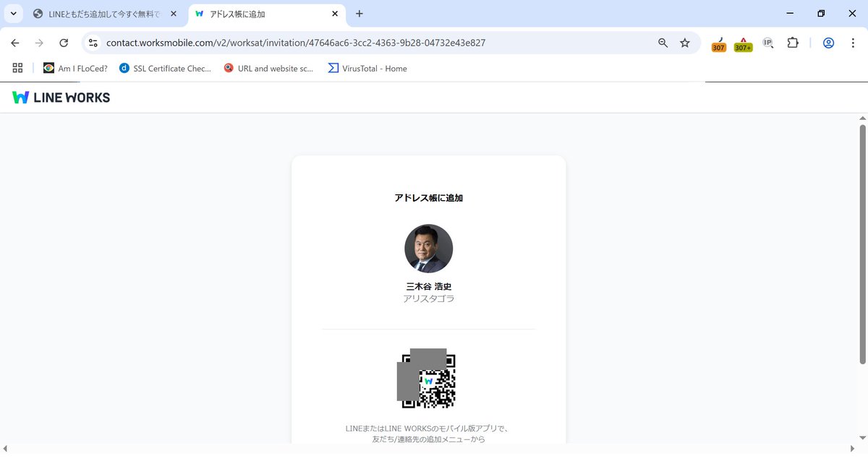The height and width of the screenshot is (461, 868).
Task: Open the Am I FLoCed? bookmark
Action: click(75, 68)
